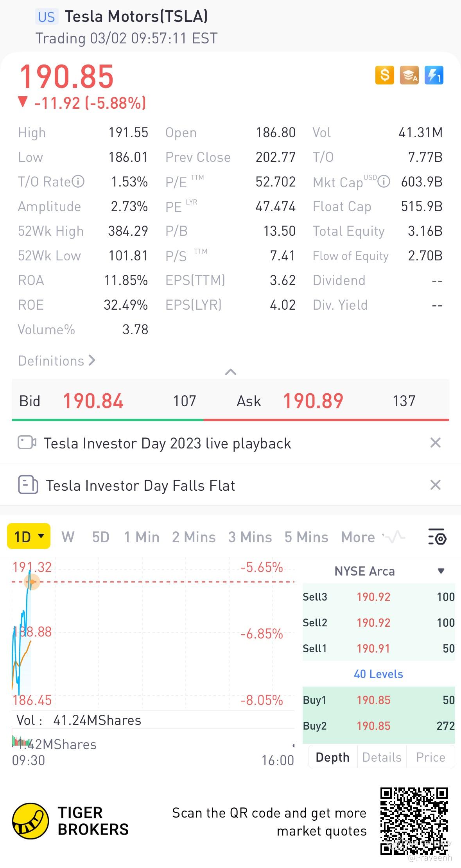The width and height of the screenshot is (461, 868).
Task: Tap the brown stacked layers icon
Action: 409,75
